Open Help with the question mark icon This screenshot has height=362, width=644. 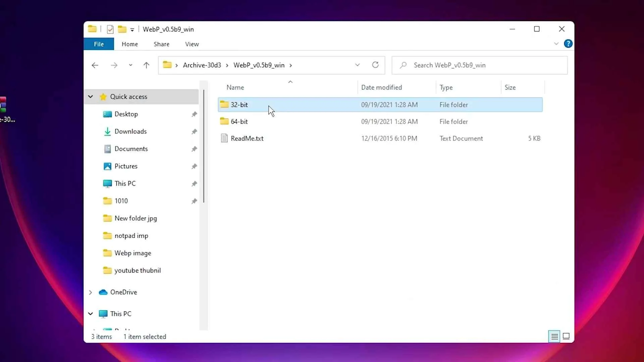pyautogui.click(x=568, y=44)
